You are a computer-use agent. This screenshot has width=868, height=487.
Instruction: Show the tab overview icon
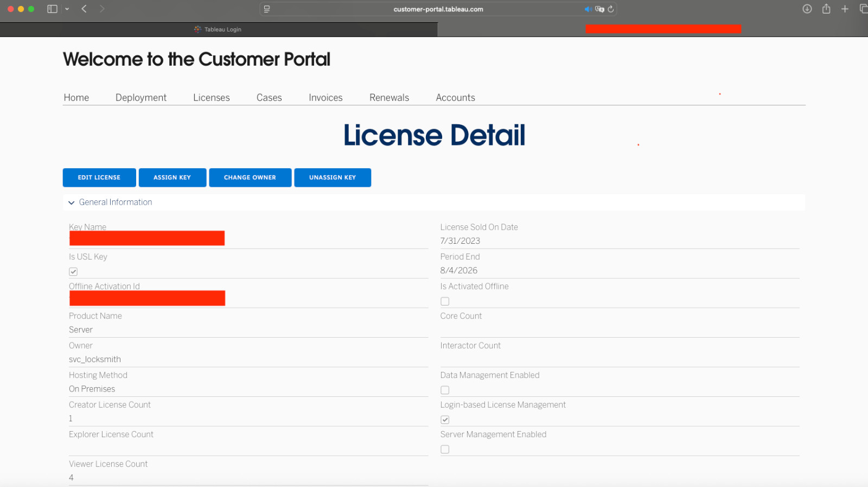coord(864,9)
